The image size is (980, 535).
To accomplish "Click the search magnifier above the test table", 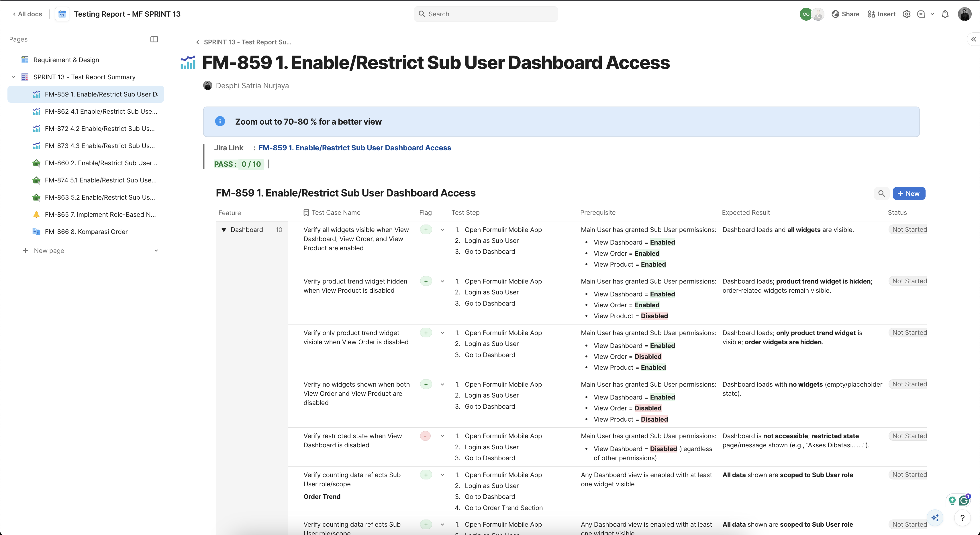I will coord(882,193).
